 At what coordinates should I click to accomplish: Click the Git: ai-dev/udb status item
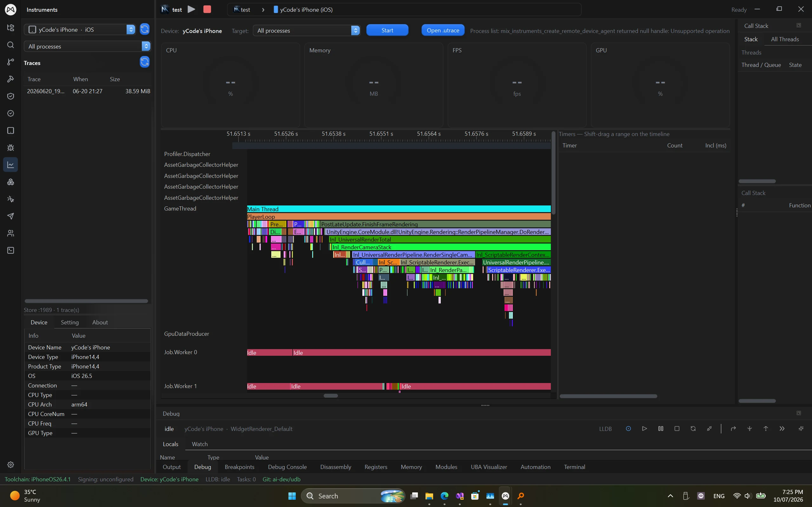(281, 479)
